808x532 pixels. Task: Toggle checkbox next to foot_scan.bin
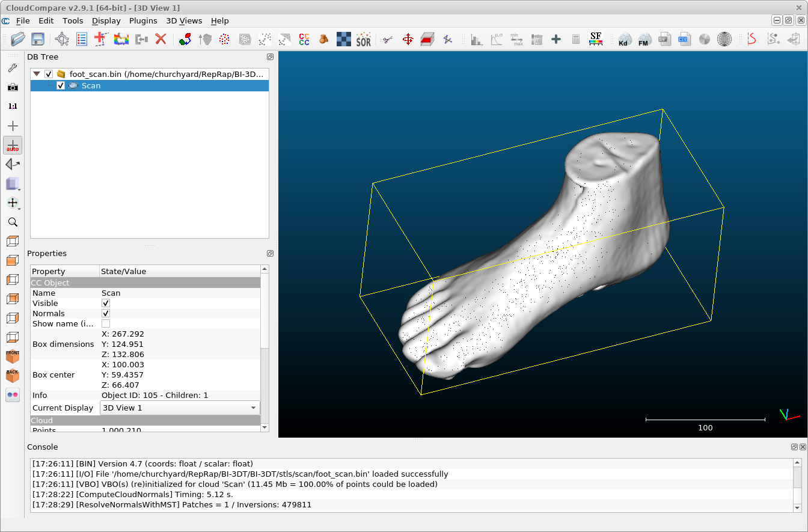point(49,74)
